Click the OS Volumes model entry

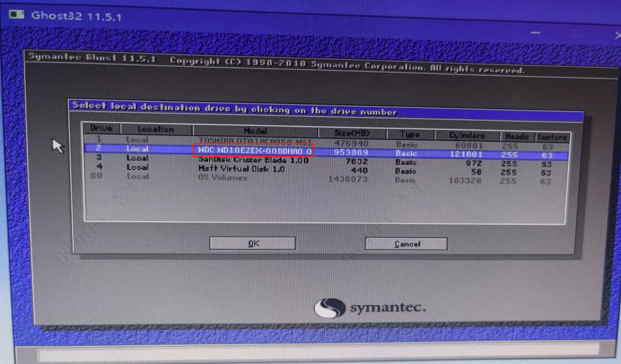[x=223, y=177]
